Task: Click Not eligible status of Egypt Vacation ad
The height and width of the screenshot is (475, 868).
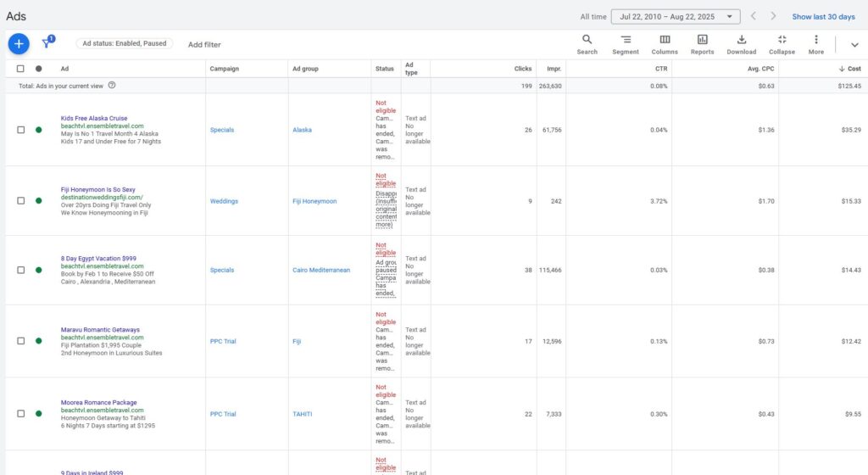Action: pos(386,249)
